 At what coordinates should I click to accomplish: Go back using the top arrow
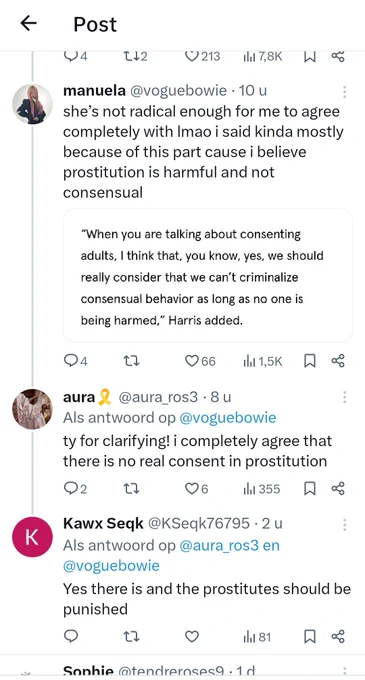pos(28,24)
